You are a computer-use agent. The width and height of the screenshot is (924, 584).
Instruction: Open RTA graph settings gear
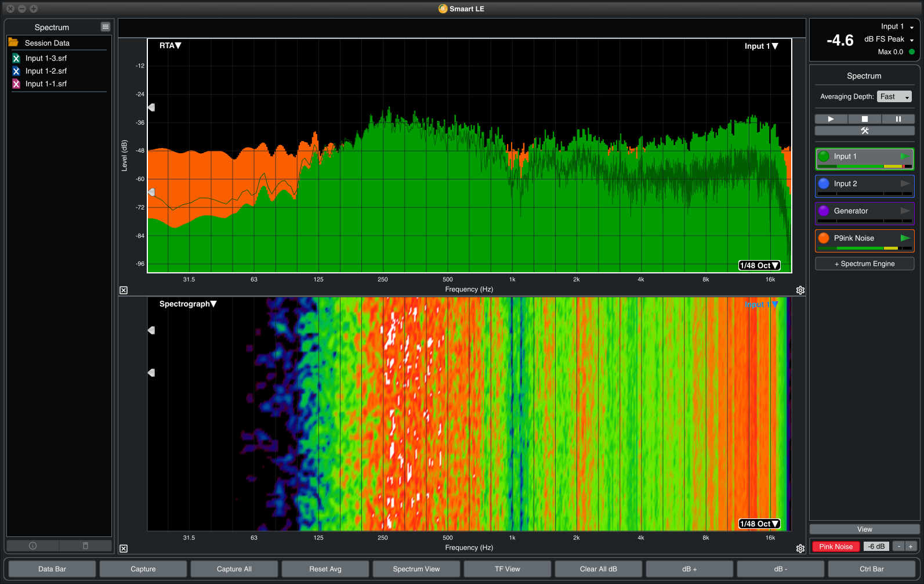click(800, 290)
